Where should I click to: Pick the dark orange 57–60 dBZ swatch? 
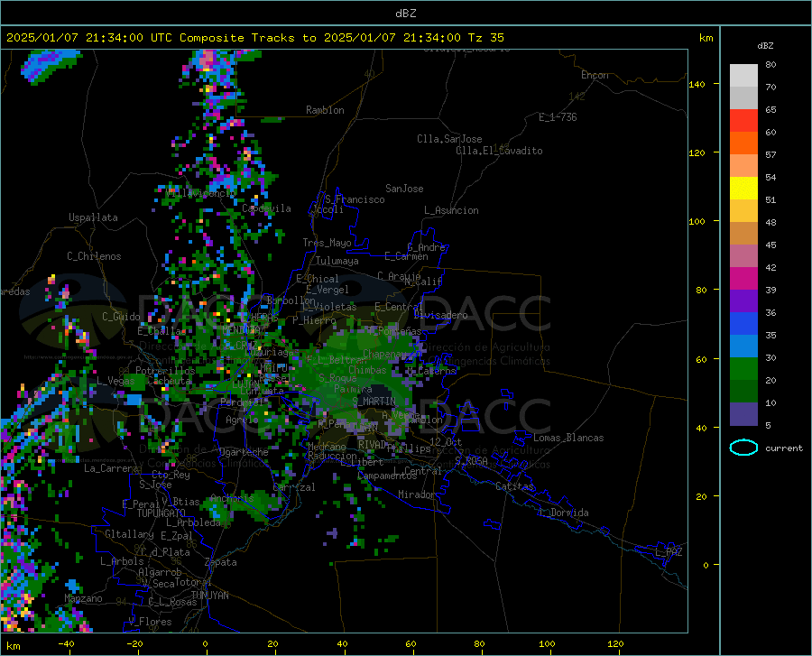743,143
